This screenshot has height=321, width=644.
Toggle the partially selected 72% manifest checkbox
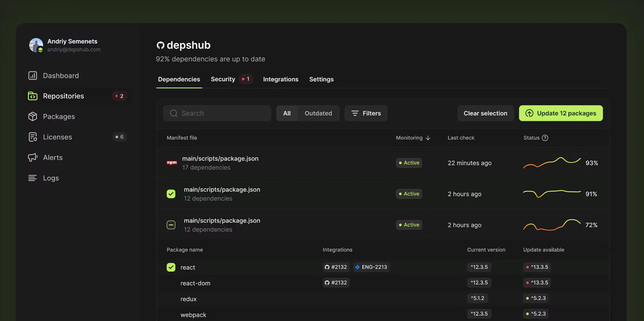click(x=171, y=225)
